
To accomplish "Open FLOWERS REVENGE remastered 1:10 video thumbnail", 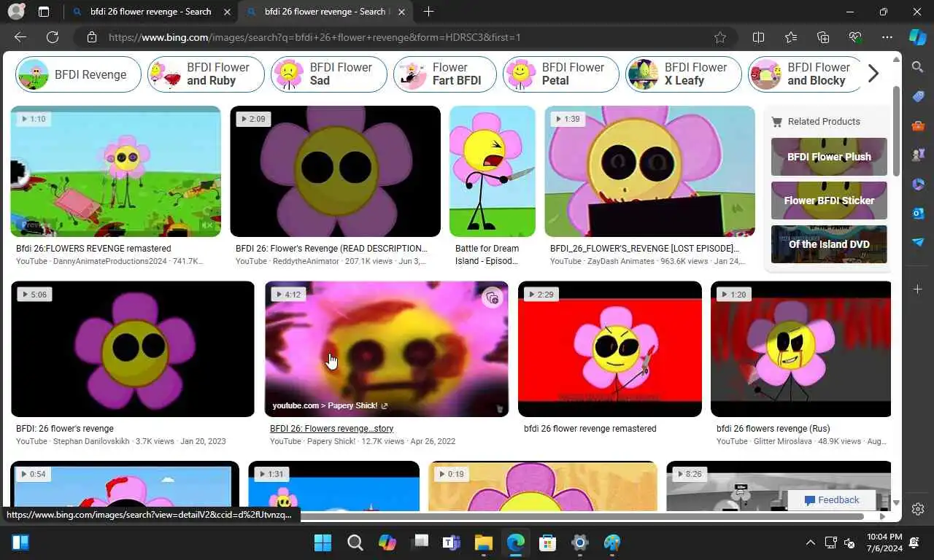I will click(x=115, y=171).
